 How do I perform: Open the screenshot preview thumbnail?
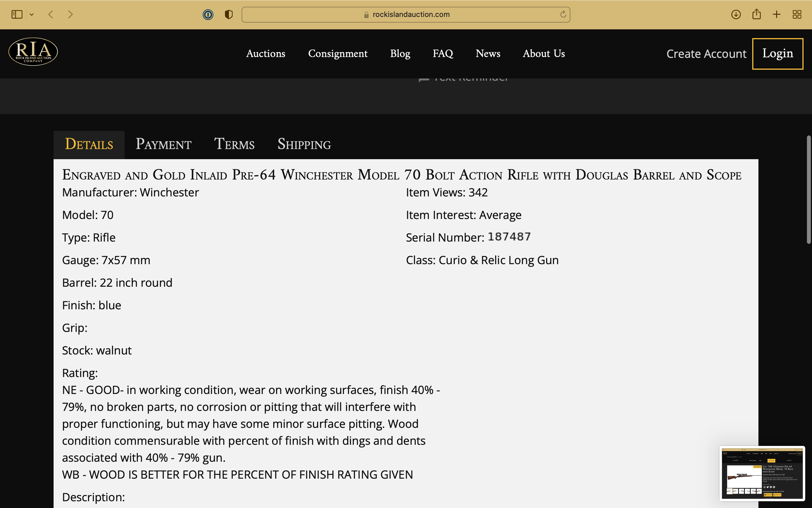click(762, 473)
